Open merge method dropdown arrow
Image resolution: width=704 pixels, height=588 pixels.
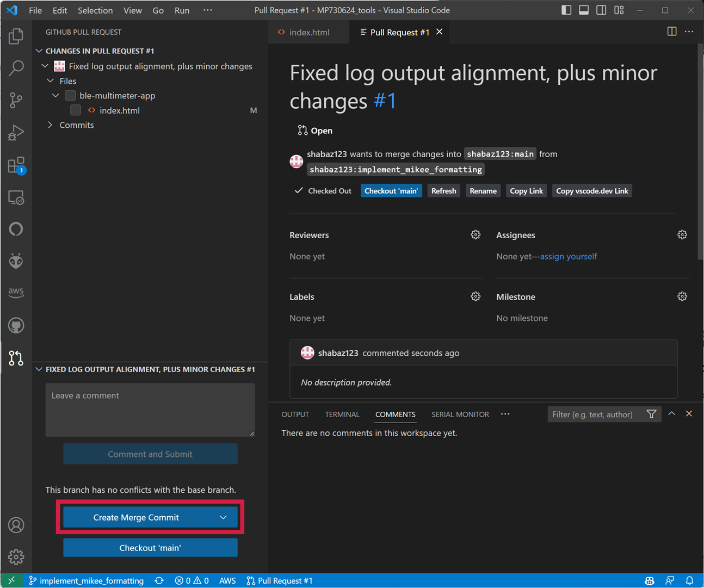223,517
